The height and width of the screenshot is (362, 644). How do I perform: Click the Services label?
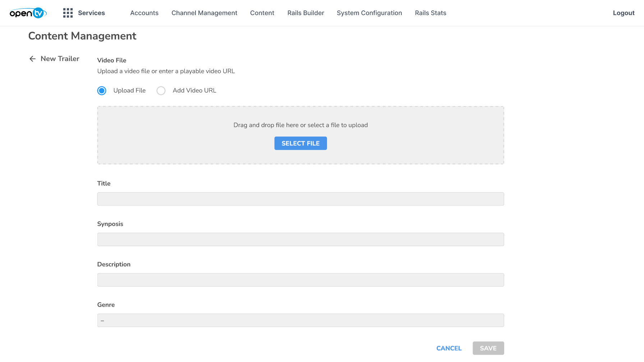pyautogui.click(x=91, y=13)
